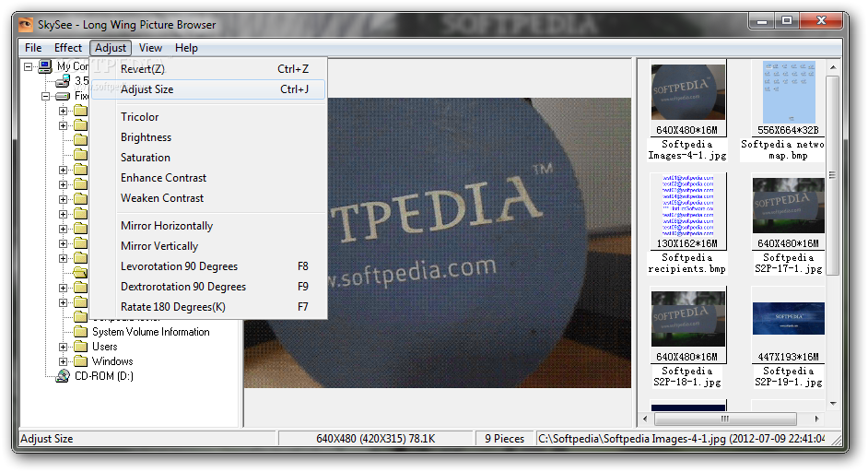
Task: Select thumbnail Softpedia S2P-17-1.jpg
Action: (788, 206)
